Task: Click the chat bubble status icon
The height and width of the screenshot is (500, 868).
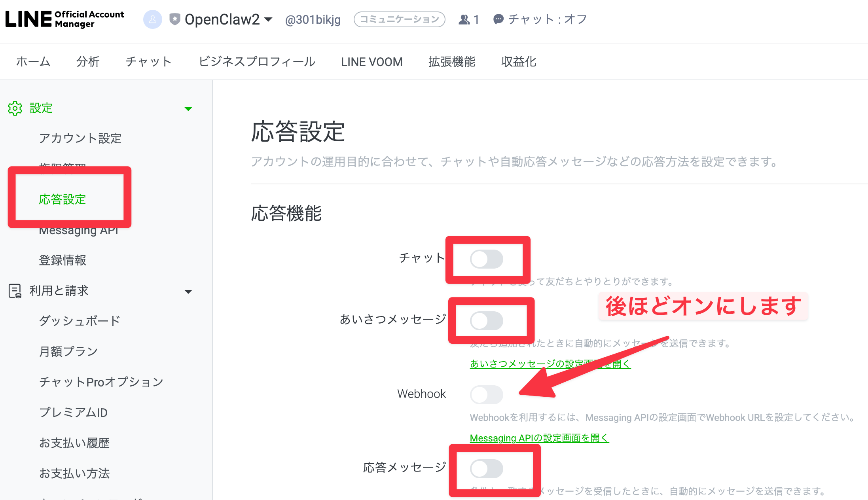Action: tap(498, 19)
